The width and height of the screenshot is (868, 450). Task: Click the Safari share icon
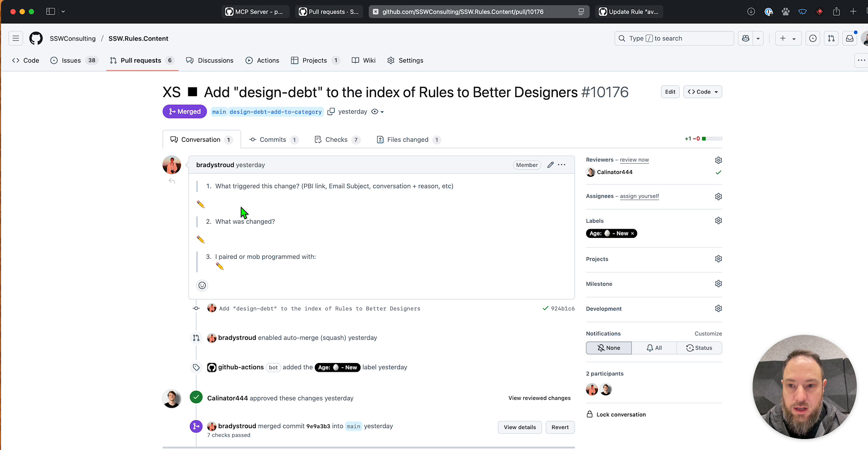click(x=836, y=12)
